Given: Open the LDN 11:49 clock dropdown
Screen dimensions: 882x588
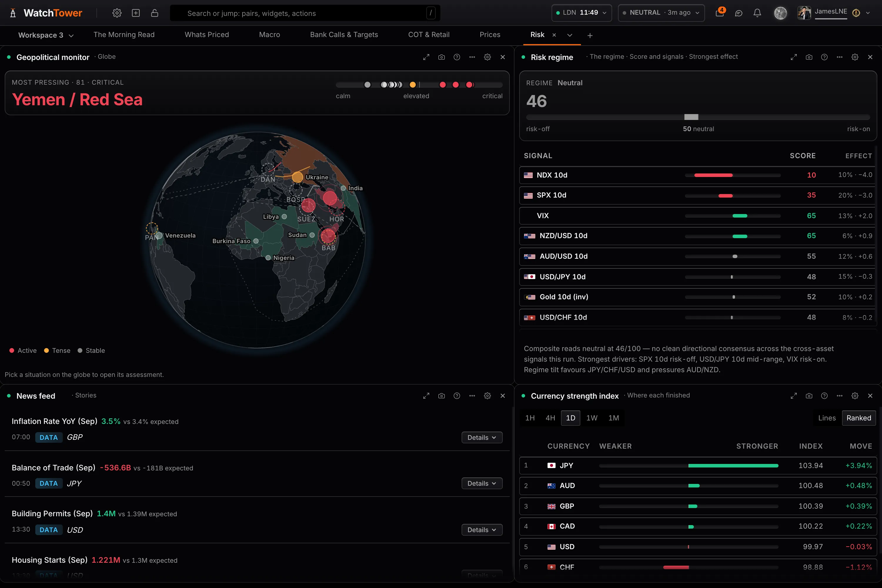Looking at the screenshot, I should tap(581, 13).
